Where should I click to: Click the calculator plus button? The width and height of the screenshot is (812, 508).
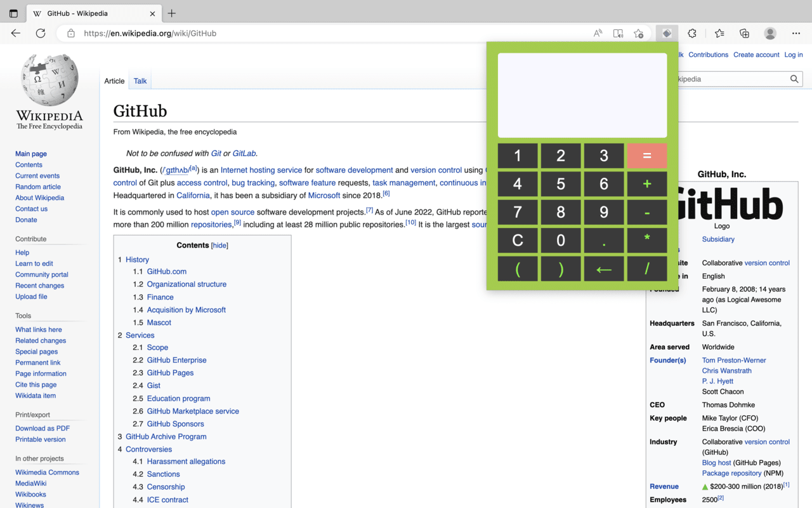coord(647,184)
